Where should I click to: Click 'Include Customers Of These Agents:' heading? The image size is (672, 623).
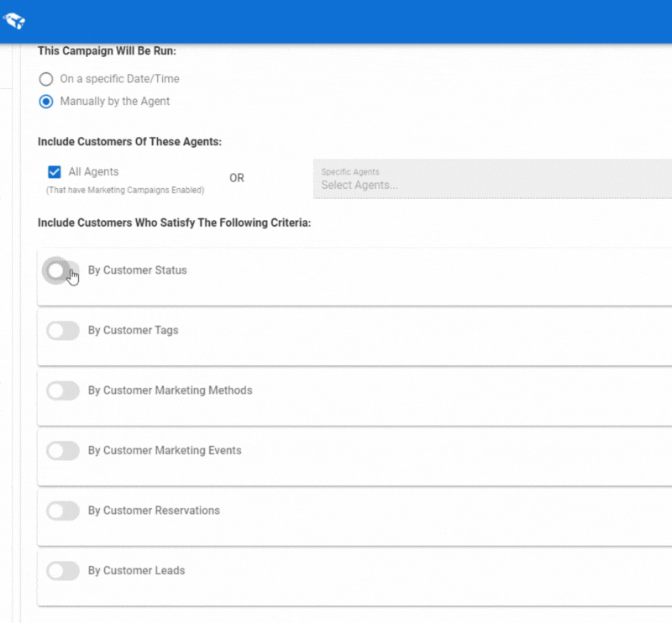(x=129, y=142)
